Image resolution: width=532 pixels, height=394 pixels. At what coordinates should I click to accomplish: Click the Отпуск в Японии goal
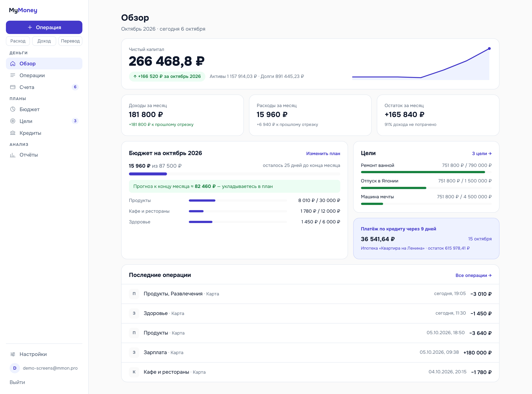point(426,184)
